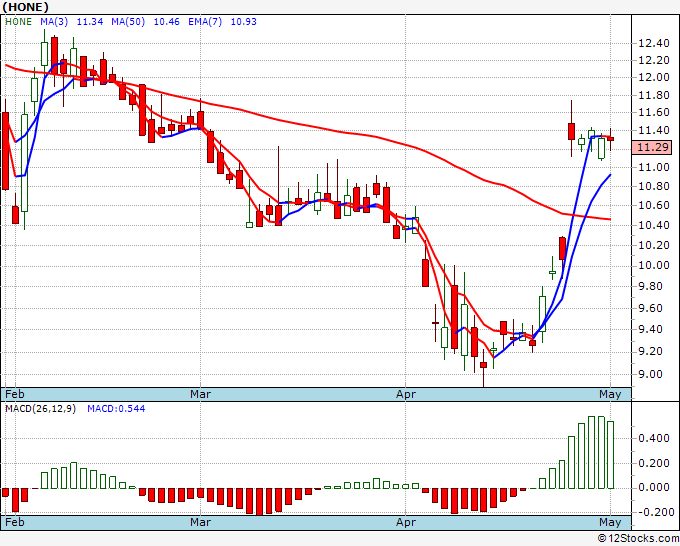This screenshot has width=680, height=546.
Task: Click Feb on the price chart time axis
Action: point(15,394)
